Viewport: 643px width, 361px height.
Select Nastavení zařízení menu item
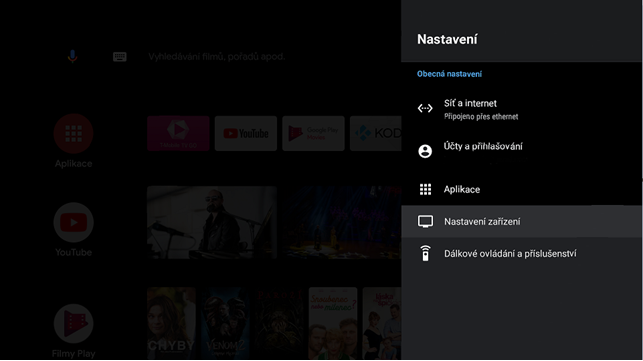[521, 222]
